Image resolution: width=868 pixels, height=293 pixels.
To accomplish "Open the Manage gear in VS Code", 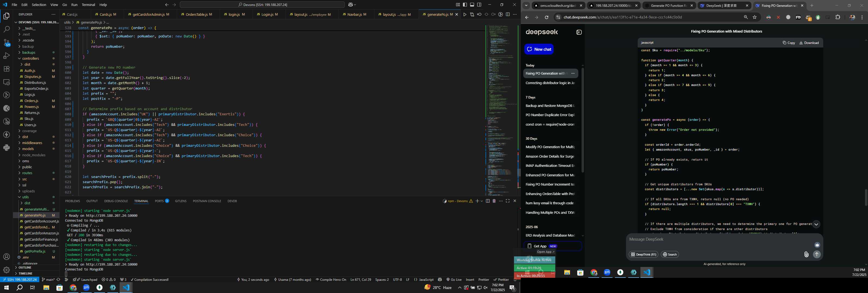I will 7,270.
